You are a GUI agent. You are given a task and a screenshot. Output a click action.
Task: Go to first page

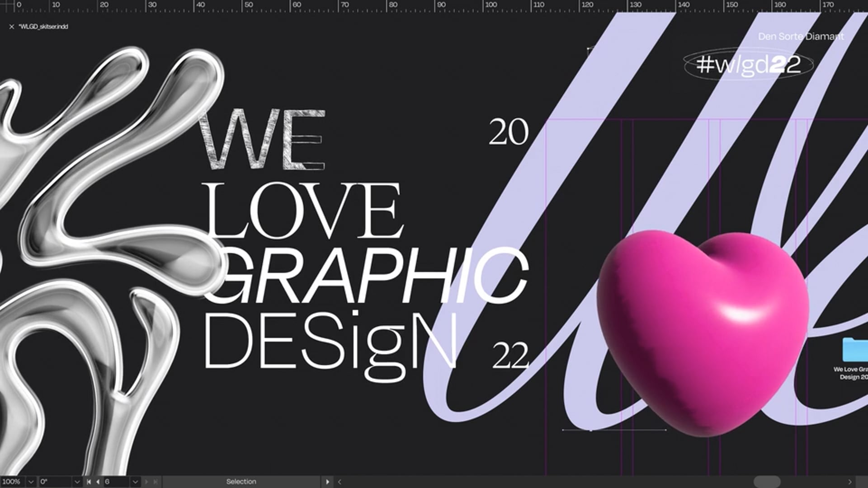[89, 482]
